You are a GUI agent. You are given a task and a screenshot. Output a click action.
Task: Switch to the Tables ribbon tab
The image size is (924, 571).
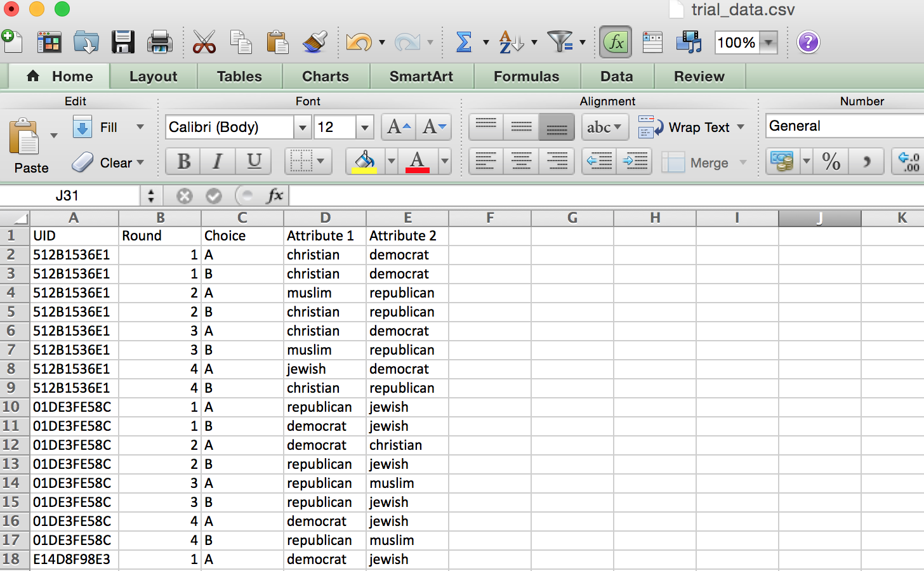[x=239, y=76]
